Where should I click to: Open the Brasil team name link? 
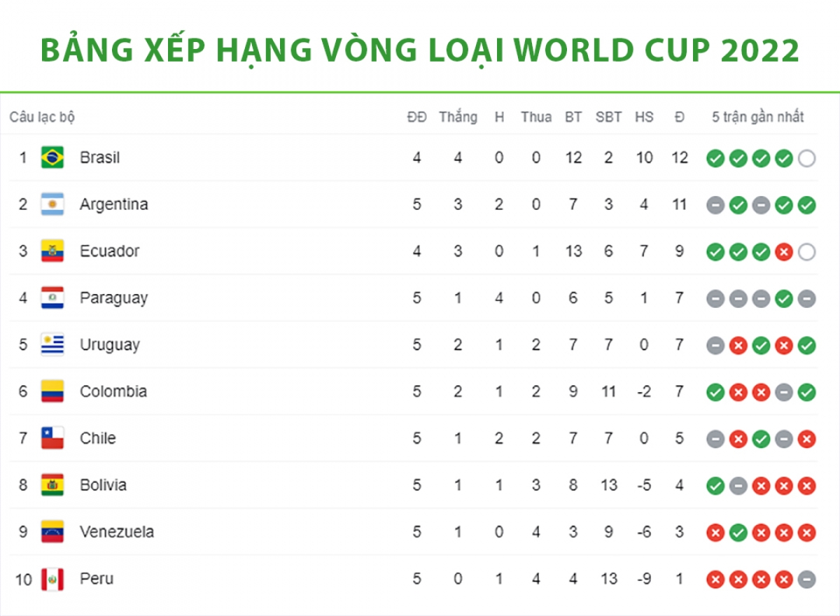[x=99, y=157]
